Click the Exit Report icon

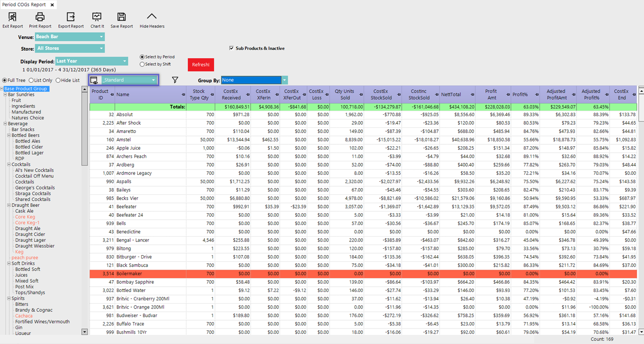(x=13, y=17)
